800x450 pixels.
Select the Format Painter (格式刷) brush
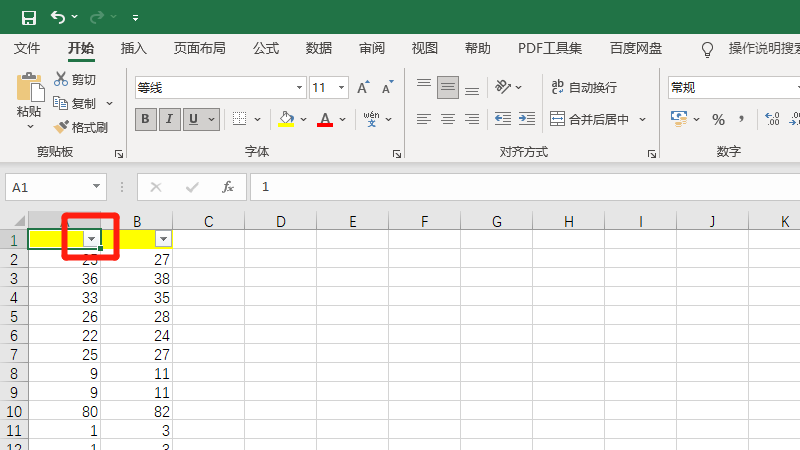point(62,127)
